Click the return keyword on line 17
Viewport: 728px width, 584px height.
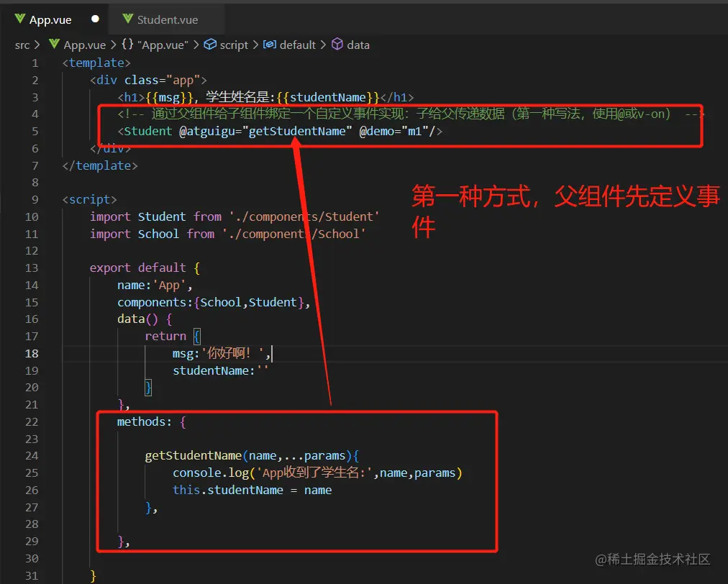click(165, 336)
